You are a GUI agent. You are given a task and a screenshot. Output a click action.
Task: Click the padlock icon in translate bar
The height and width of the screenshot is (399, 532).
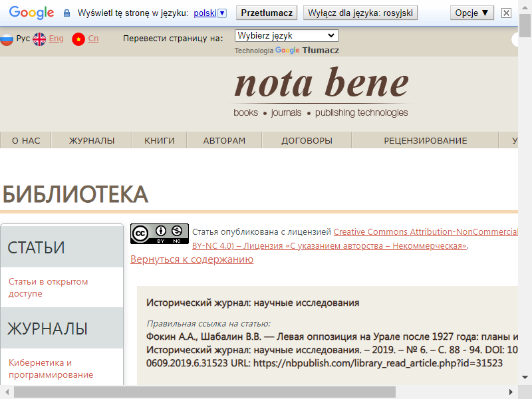pos(66,13)
